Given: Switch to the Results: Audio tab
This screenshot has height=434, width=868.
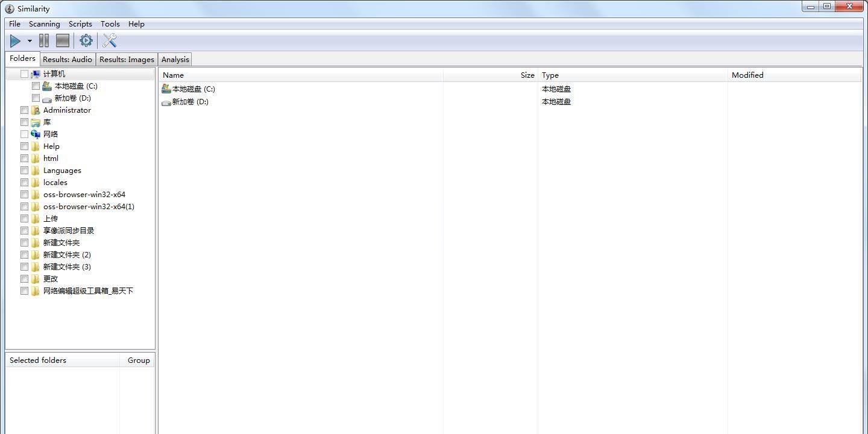Looking at the screenshot, I should click(68, 60).
